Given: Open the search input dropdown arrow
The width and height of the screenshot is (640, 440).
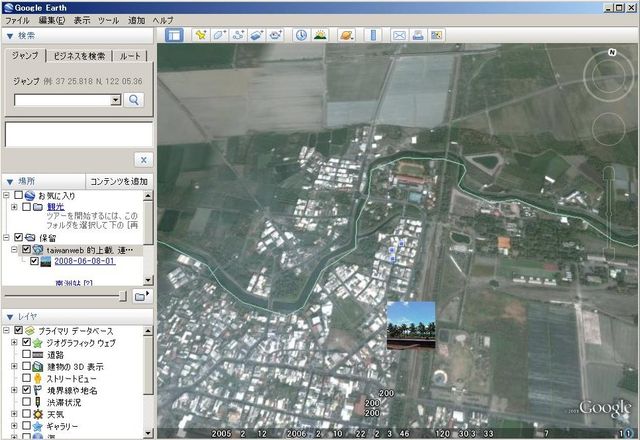Looking at the screenshot, I should tap(116, 100).
